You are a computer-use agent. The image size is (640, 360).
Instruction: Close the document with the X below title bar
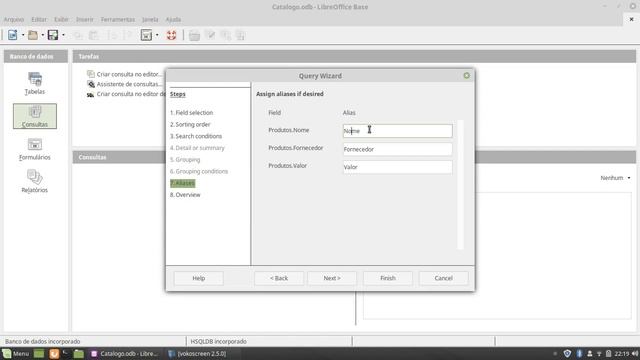tap(631, 19)
